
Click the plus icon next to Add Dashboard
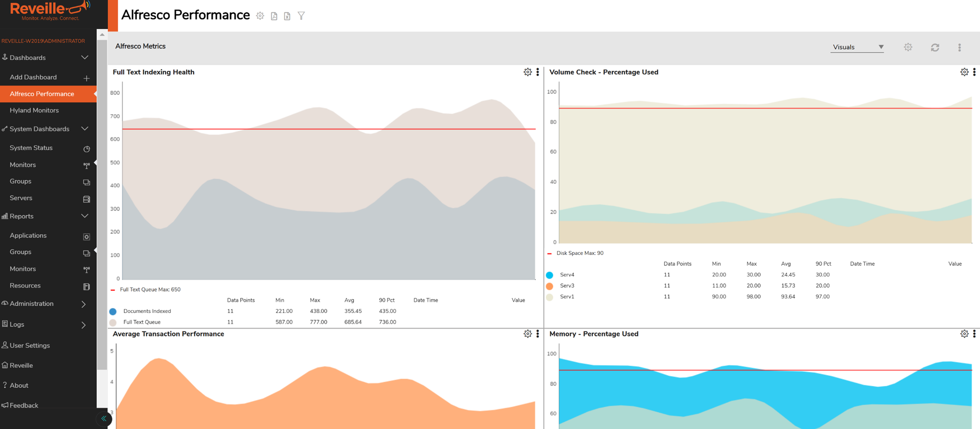point(86,78)
